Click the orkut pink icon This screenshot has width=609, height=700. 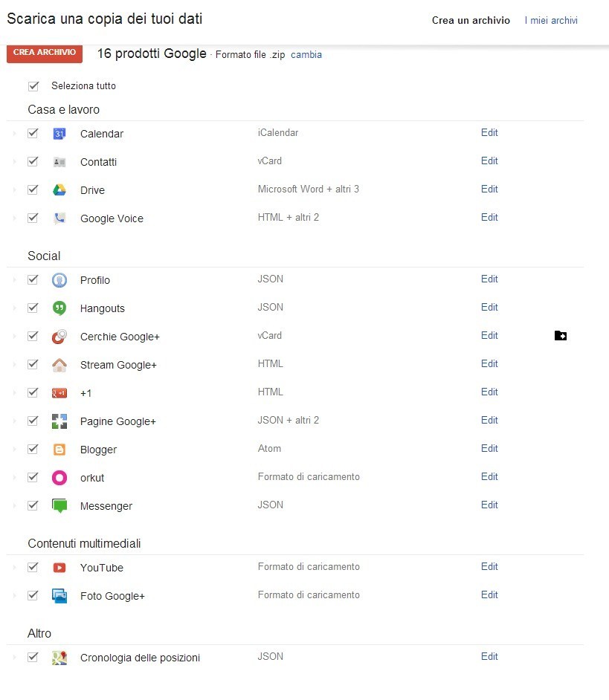59,478
